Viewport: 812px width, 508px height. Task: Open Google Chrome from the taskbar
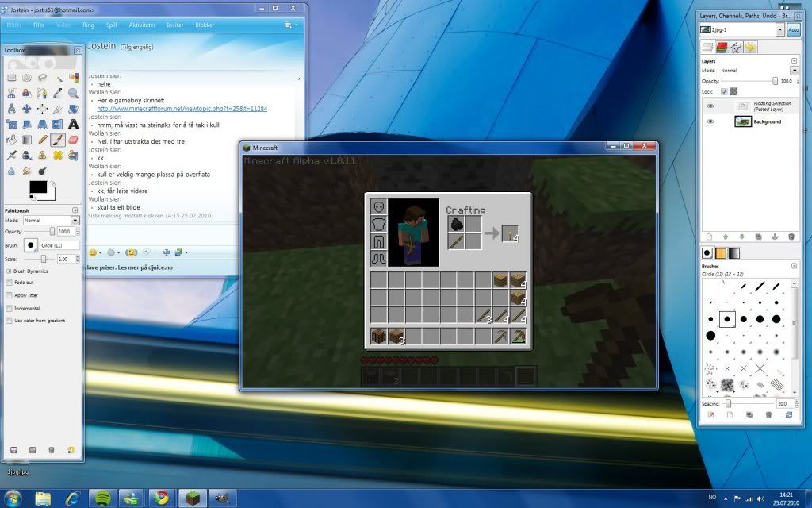point(162,498)
